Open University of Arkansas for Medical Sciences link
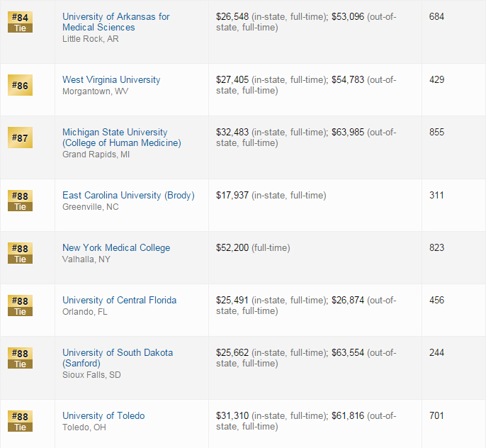The image size is (486, 448). 116,22
